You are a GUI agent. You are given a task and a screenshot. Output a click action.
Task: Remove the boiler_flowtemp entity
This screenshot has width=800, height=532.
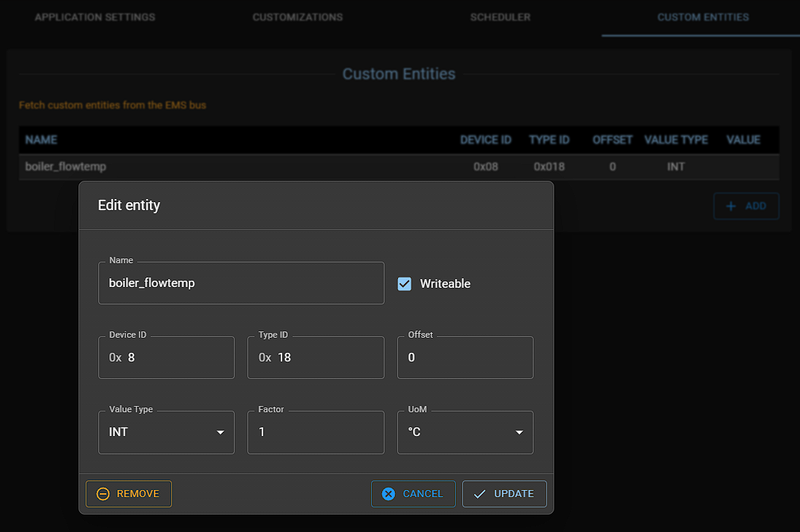pos(128,494)
